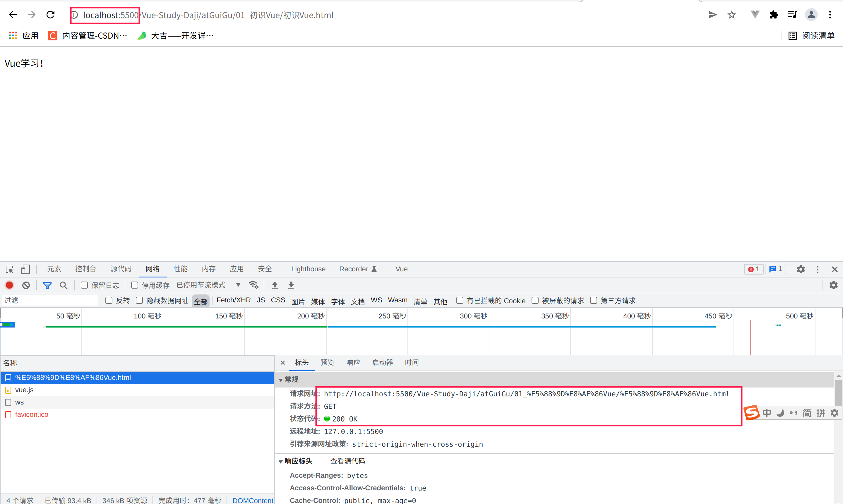
Task: Open the 内容管理-CSDN bookmark
Action: (87, 36)
